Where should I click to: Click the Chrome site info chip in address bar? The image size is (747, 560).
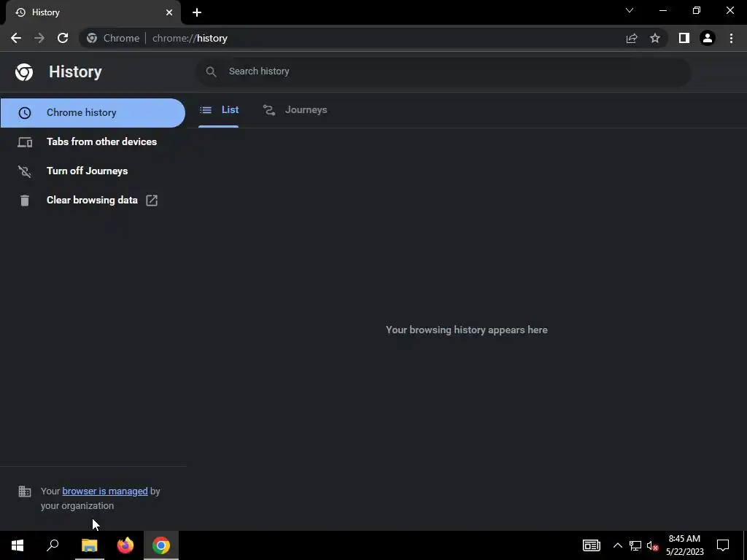[x=113, y=38]
